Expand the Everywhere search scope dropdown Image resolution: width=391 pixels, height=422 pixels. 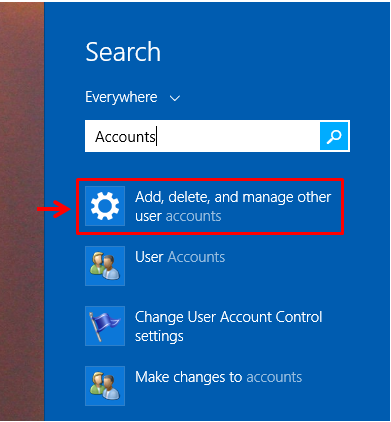click(133, 97)
